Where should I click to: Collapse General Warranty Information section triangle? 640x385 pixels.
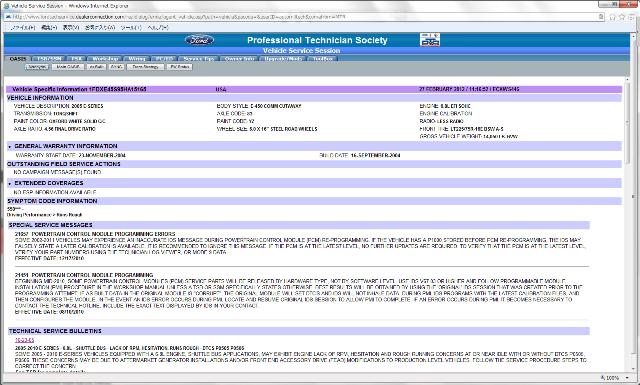pos(10,147)
